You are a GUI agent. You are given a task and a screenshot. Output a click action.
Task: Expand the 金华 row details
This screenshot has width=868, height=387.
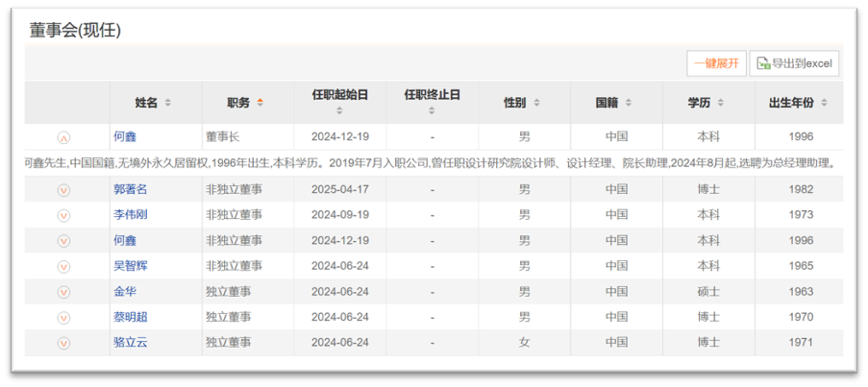[63, 292]
